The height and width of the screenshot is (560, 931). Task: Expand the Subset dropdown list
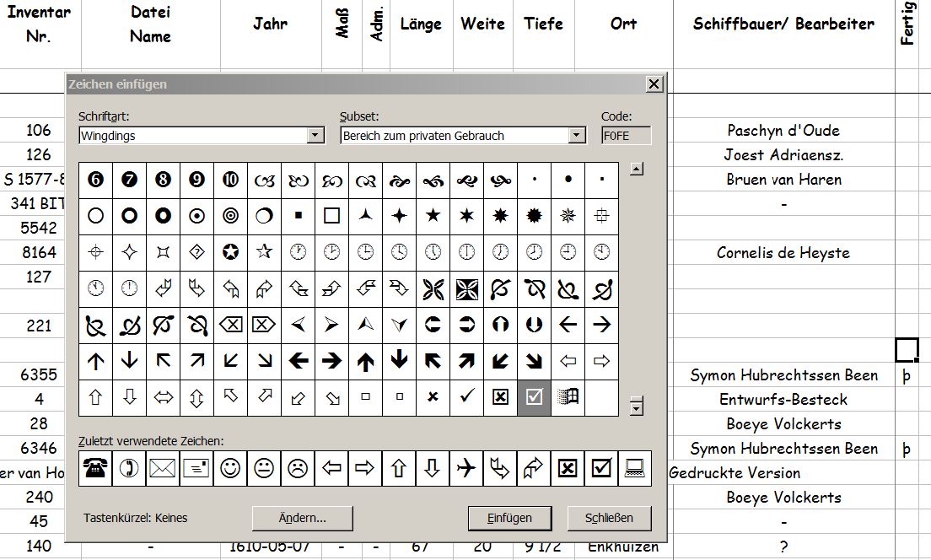(x=577, y=136)
